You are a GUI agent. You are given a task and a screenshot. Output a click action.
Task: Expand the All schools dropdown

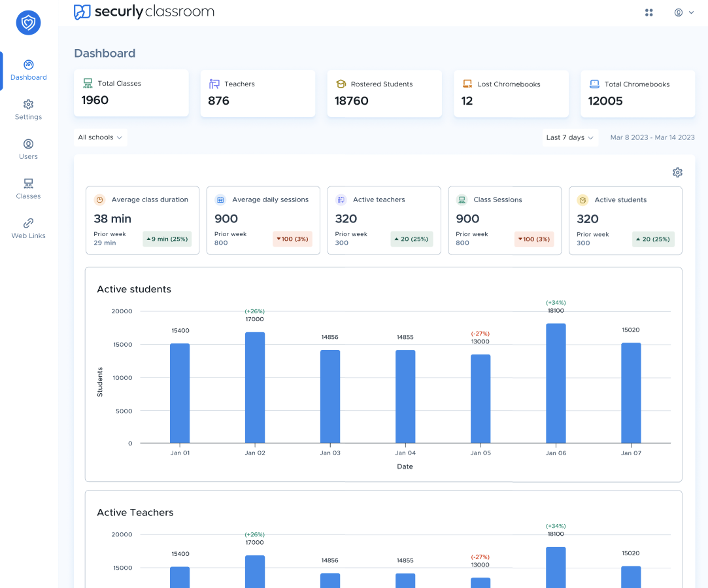pyautogui.click(x=100, y=137)
